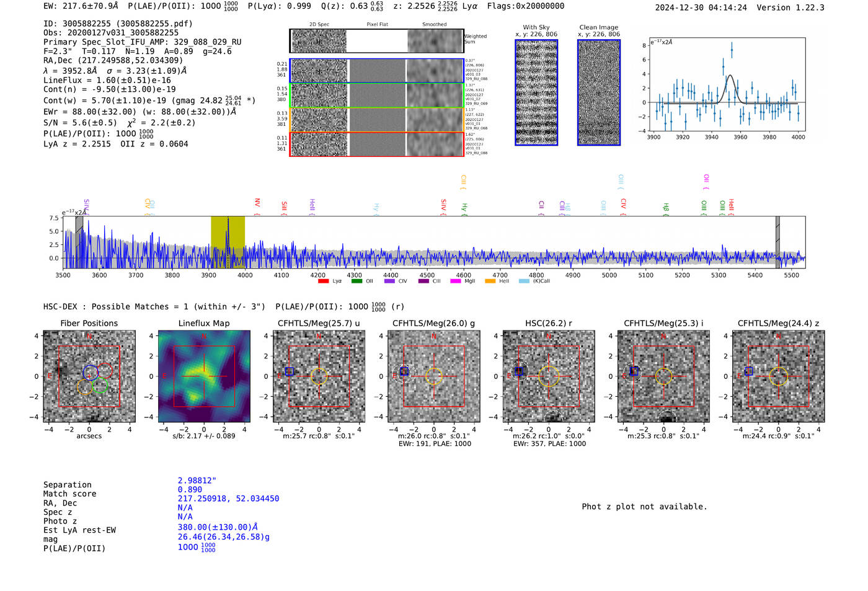The width and height of the screenshot is (868, 591).
Task: Click the red Lyα legend swatch
Action: click(323, 281)
